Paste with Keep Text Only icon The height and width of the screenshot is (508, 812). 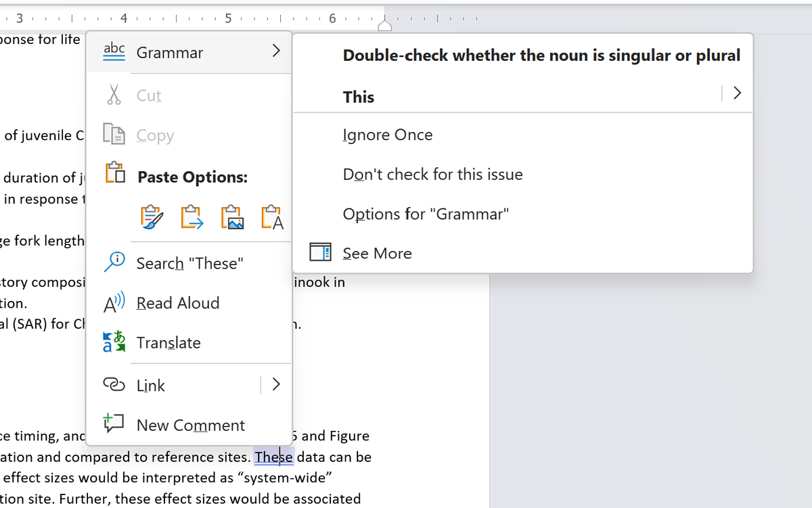click(x=272, y=217)
